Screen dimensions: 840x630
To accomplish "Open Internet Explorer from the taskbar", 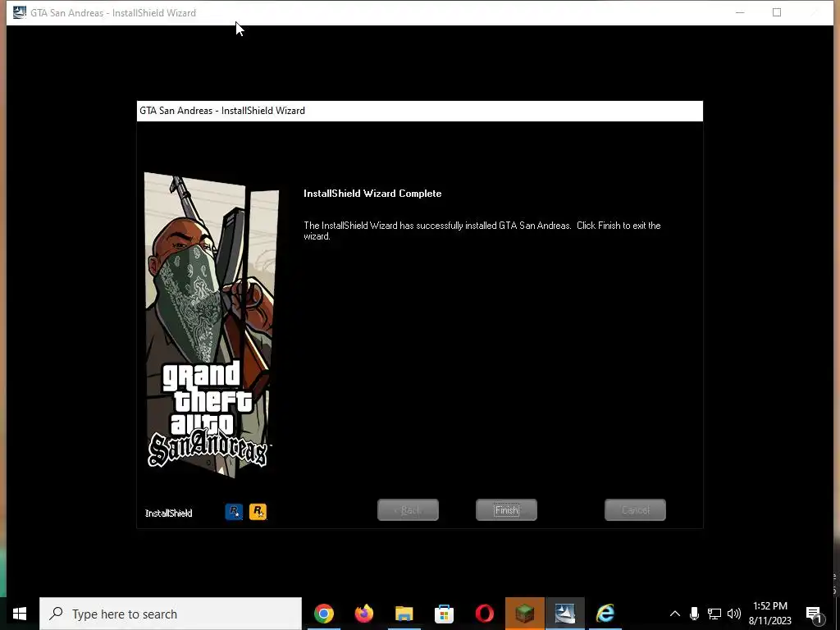I will pos(605,614).
